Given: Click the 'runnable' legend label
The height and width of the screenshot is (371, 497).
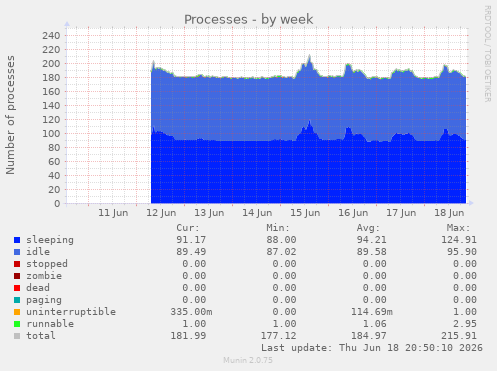Looking at the screenshot, I should click(x=50, y=324).
